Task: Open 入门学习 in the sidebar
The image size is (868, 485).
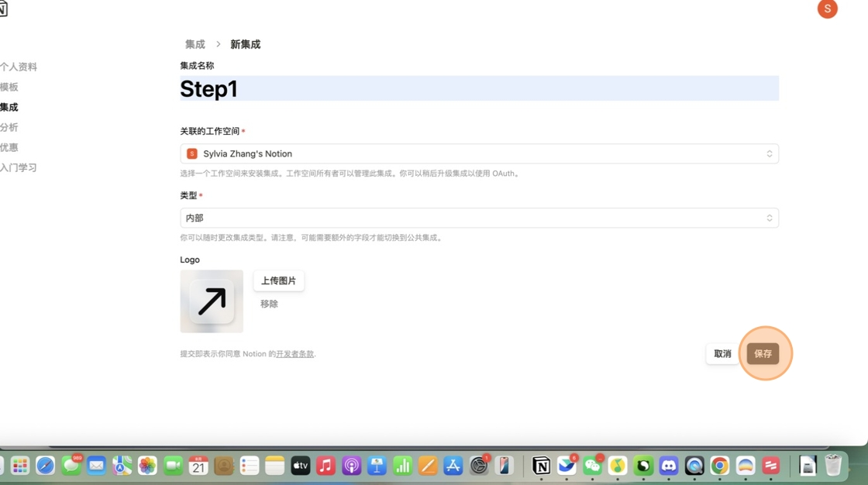Action: (x=19, y=167)
